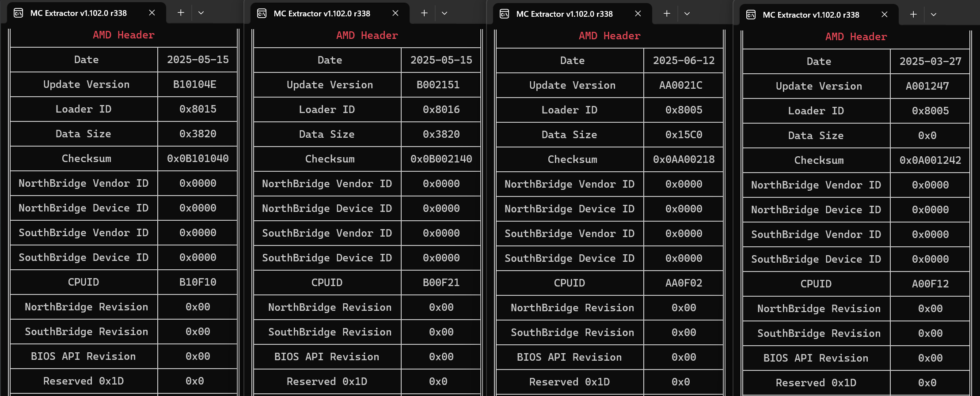
Task: Close the tab in the B002151 window
Action: point(395,13)
